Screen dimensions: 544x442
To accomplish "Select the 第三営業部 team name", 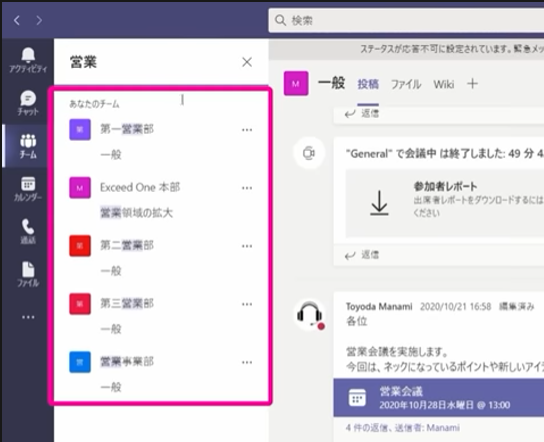I will (127, 304).
